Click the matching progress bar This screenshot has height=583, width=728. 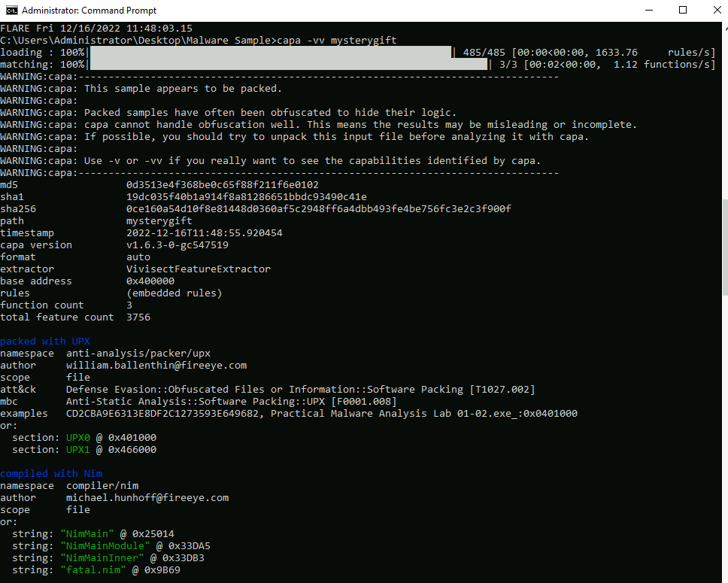(289, 65)
